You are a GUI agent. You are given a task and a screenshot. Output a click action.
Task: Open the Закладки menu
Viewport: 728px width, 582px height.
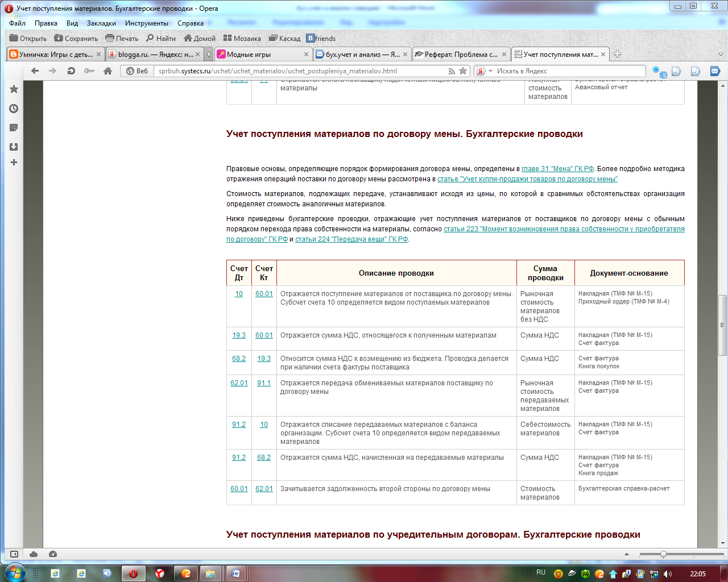pos(101,23)
